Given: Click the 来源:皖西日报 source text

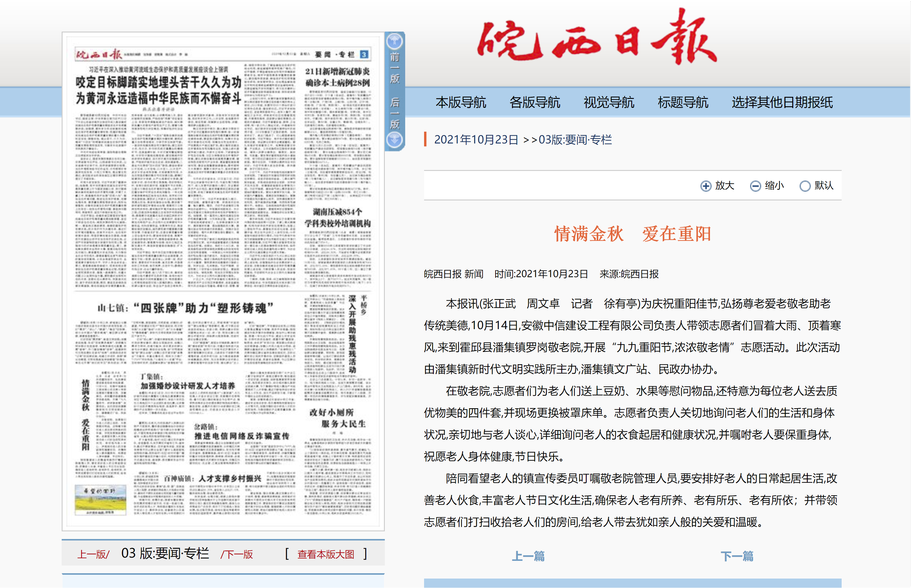Looking at the screenshot, I should (x=629, y=274).
